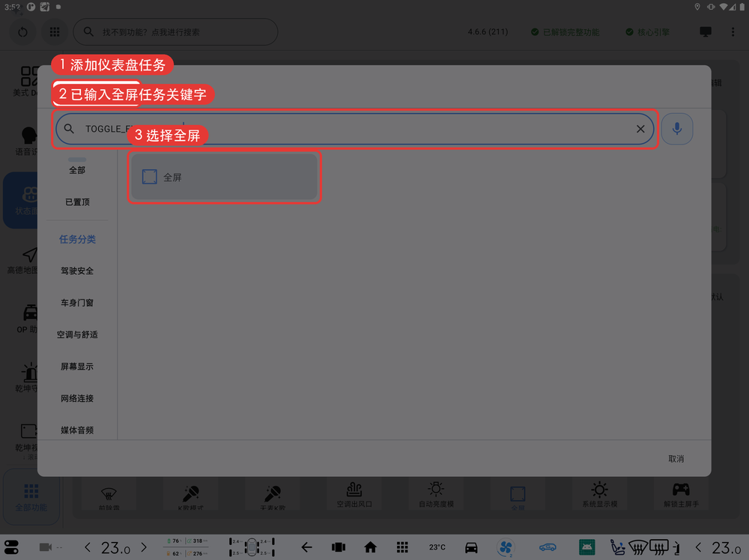Open the tire pressure display
Image resolution: width=749 pixels, height=560 pixels.
point(252,547)
